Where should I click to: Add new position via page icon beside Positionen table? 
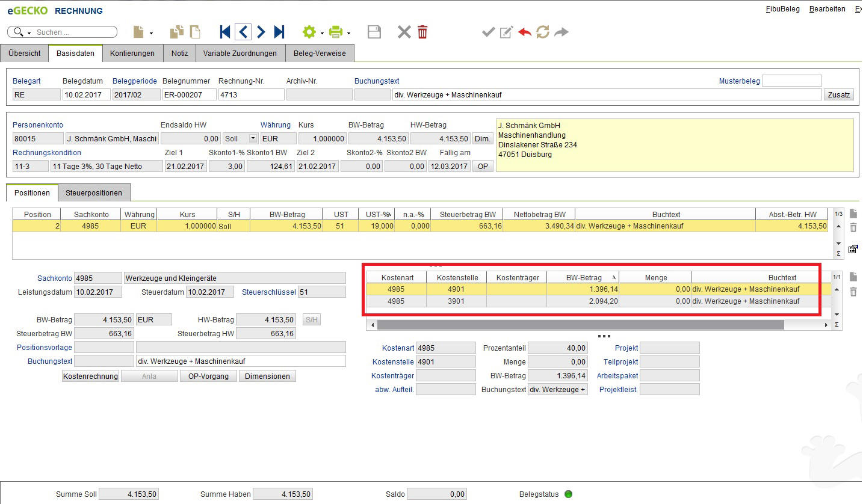pyautogui.click(x=853, y=214)
